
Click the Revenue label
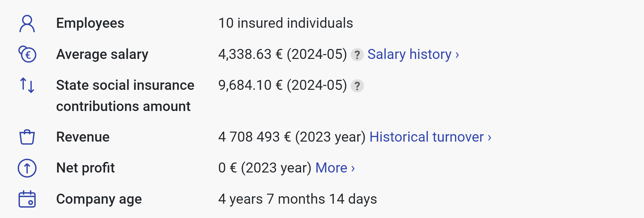click(x=83, y=137)
